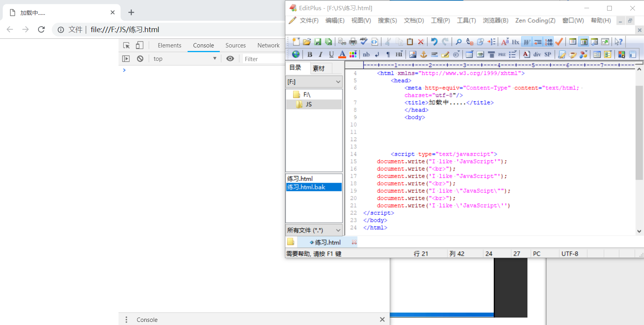Select the F:\ folder in directory tree
This screenshot has width=644, height=325.
point(306,94)
